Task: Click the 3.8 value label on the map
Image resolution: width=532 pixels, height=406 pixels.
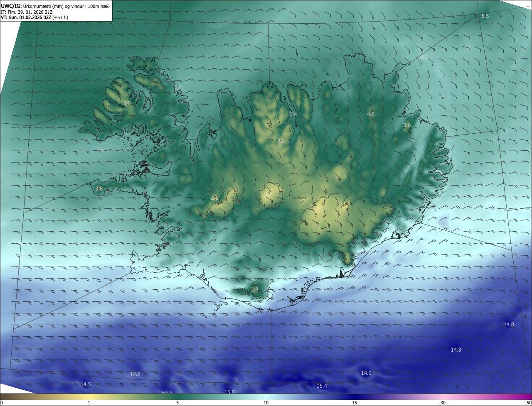Action: pos(255,289)
